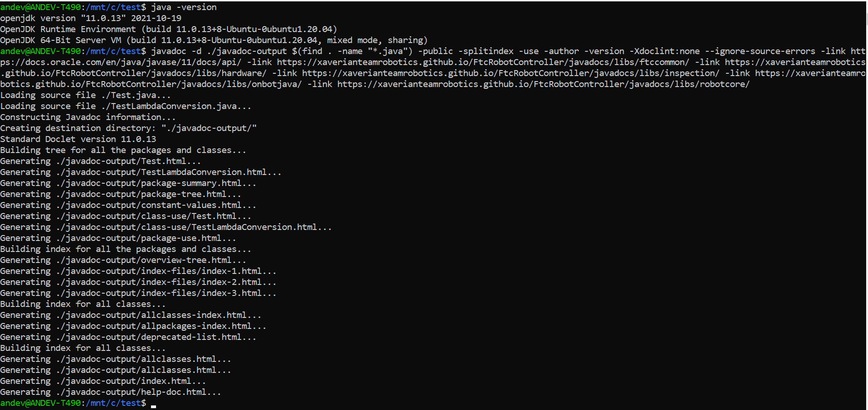Image resolution: width=868 pixels, height=410 pixels.
Task: Click the libs/onbotjava javadocs URL
Action: tap(151, 84)
